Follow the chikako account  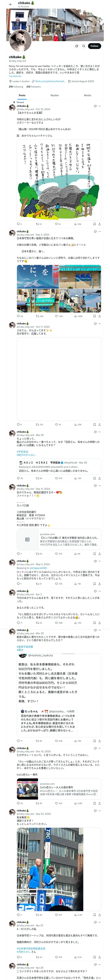tap(95, 46)
